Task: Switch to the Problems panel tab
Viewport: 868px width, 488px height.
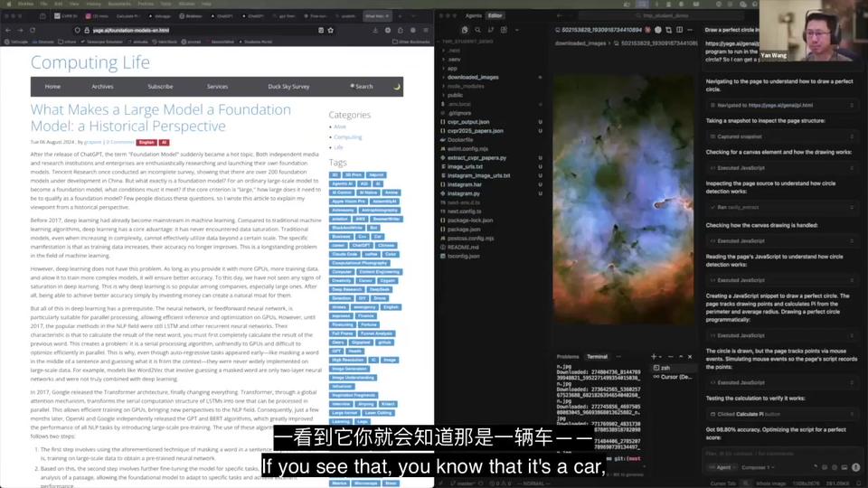Action: click(568, 357)
